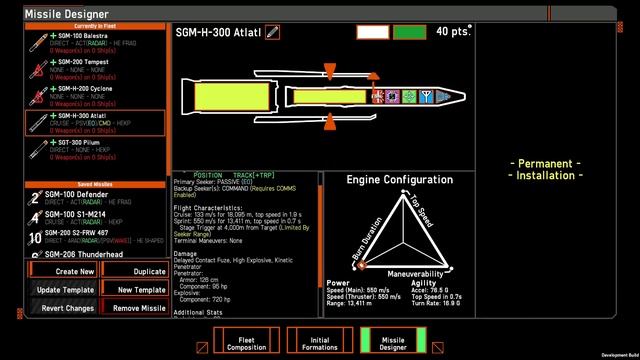Click the large orange triangle on the top fin
This screenshot has width=640, height=360.
(x=330, y=71)
